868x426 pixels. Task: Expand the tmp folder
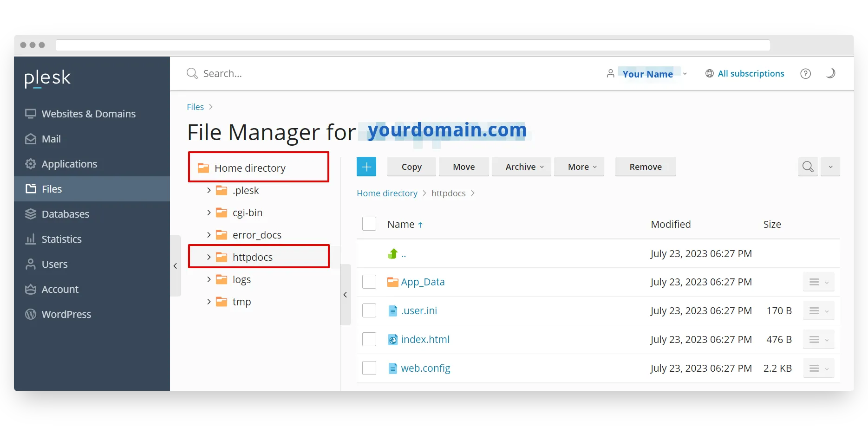209,302
